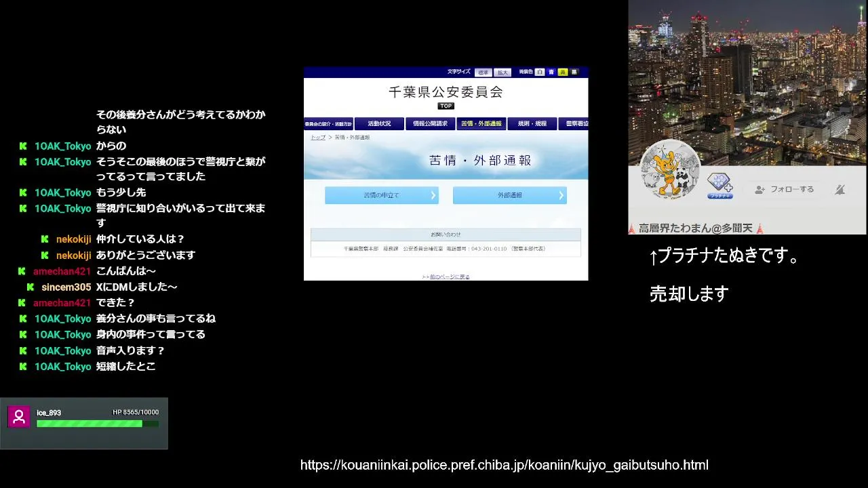Choose blue 青 background color
Viewport: 868px width, 488px height.
551,72
